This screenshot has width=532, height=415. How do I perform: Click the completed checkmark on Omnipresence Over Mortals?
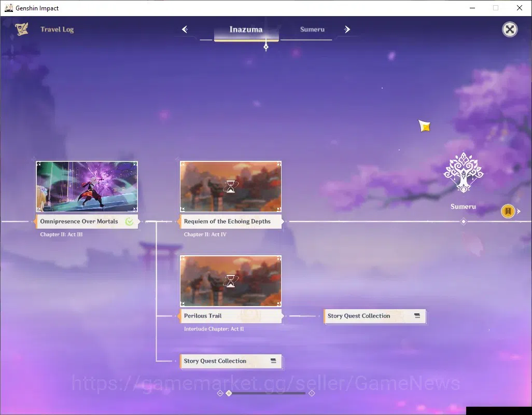pyautogui.click(x=129, y=222)
